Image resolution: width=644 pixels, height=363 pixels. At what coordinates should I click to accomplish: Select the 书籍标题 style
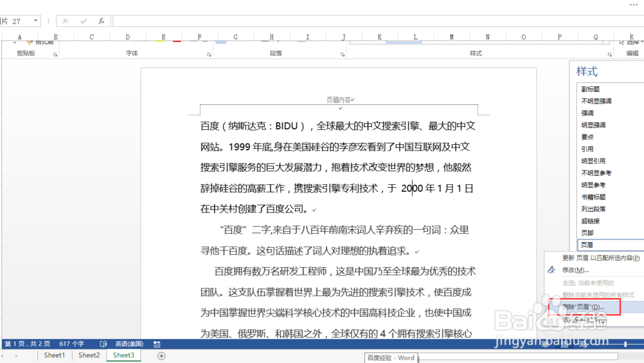[593, 197]
